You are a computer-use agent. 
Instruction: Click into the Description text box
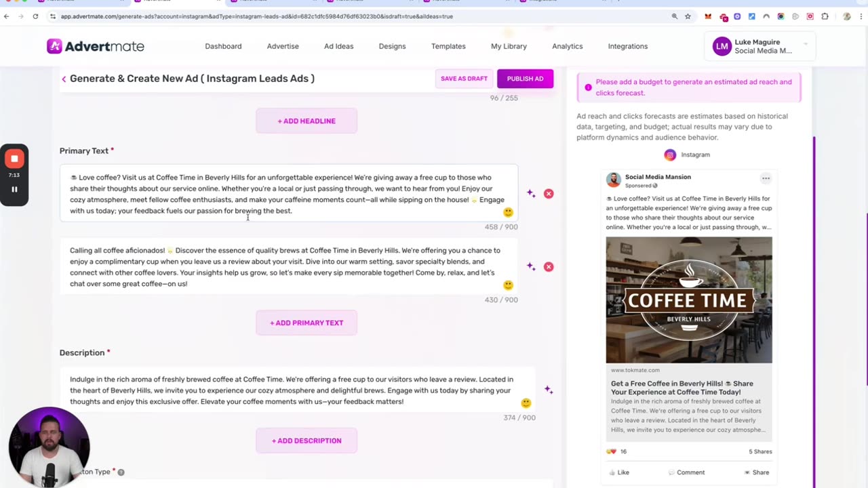[x=297, y=390]
